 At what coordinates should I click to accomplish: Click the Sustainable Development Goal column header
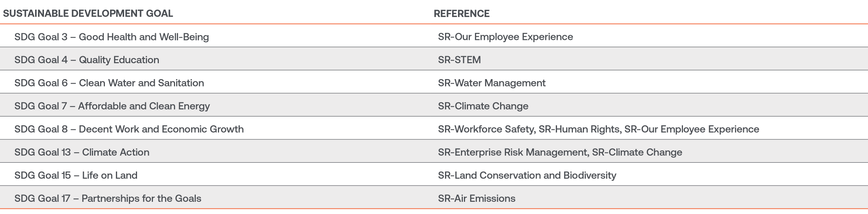click(88, 14)
